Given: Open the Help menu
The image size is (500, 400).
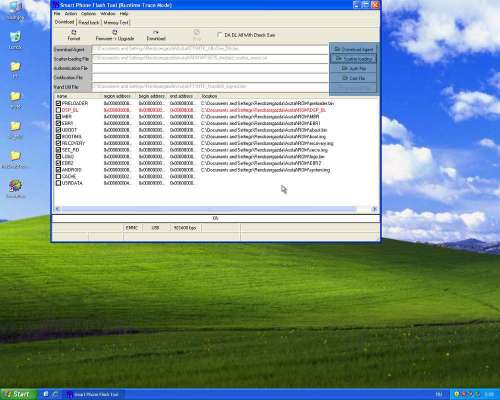Looking at the screenshot, I should click(124, 14).
